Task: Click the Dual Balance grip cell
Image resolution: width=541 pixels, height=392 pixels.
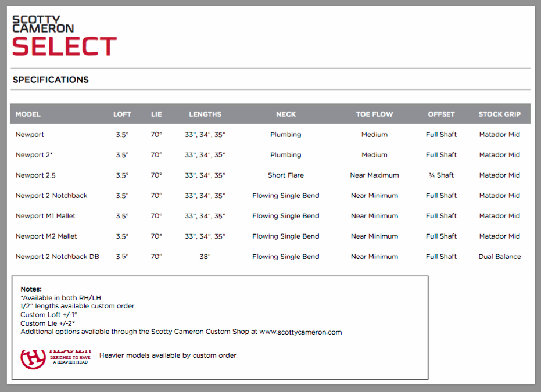Action: coord(499,257)
